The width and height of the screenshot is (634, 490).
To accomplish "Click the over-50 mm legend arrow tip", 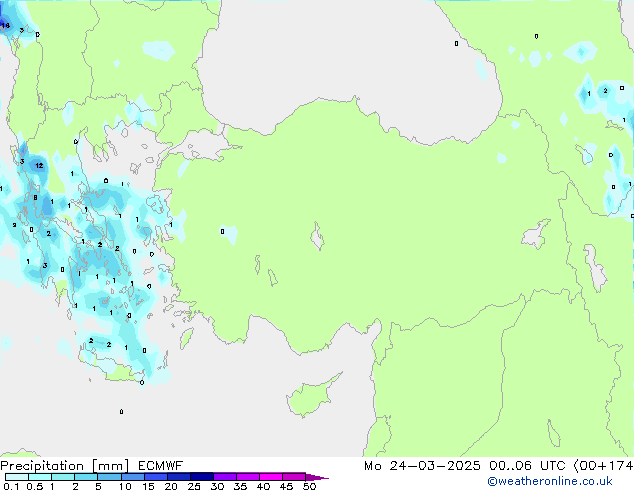I will [x=317, y=477].
